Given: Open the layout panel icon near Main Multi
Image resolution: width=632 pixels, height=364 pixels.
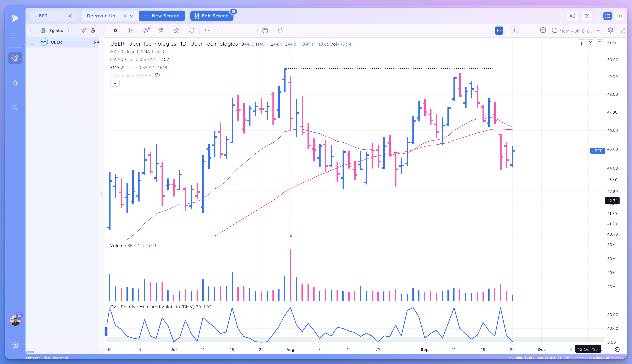Looking at the screenshot, I should click(x=543, y=30).
